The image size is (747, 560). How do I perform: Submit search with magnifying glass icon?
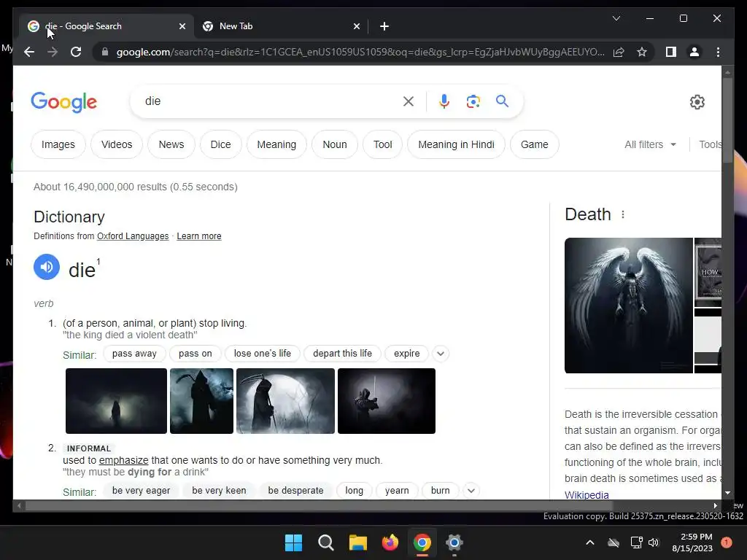tap(502, 101)
